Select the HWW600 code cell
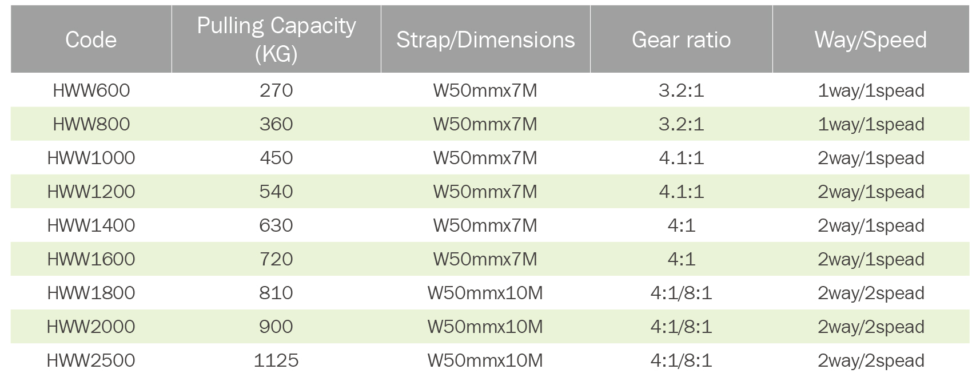This screenshot has width=980, height=381. click(91, 90)
